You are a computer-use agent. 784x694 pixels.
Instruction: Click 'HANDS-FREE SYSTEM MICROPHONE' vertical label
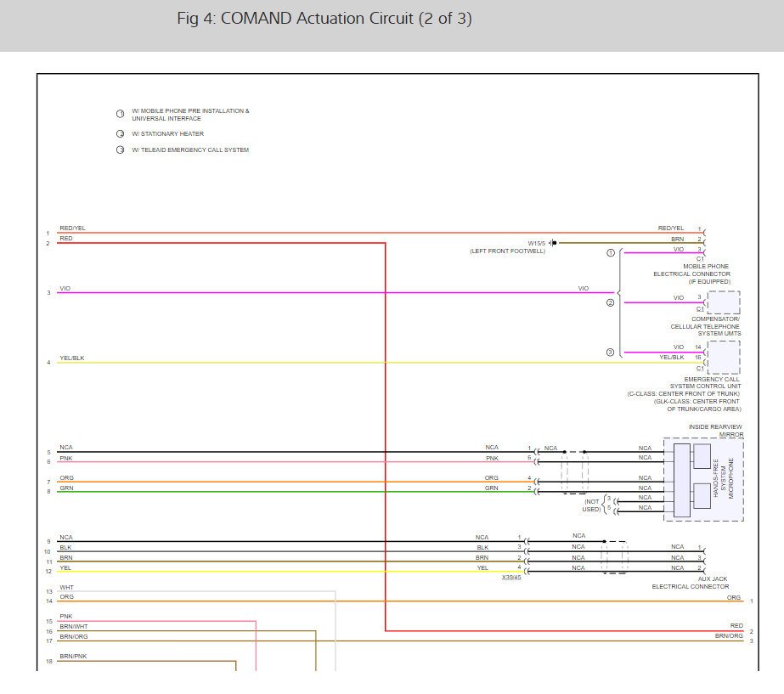723,478
